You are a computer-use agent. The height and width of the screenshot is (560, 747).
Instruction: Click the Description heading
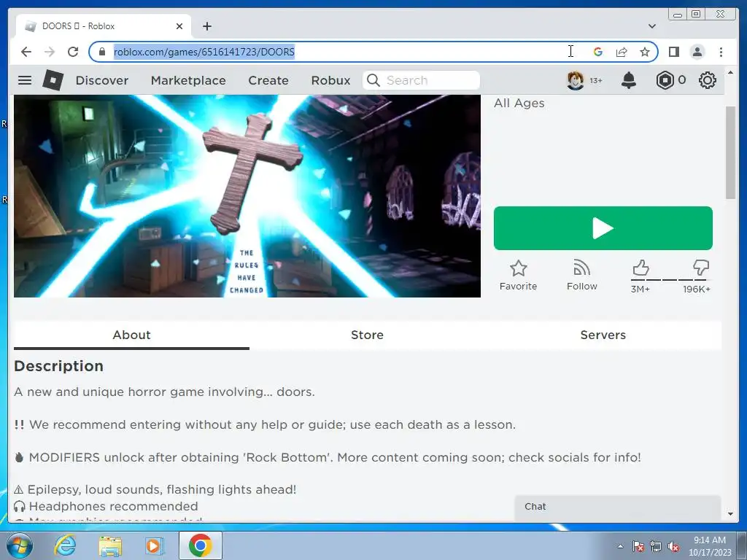click(x=58, y=366)
